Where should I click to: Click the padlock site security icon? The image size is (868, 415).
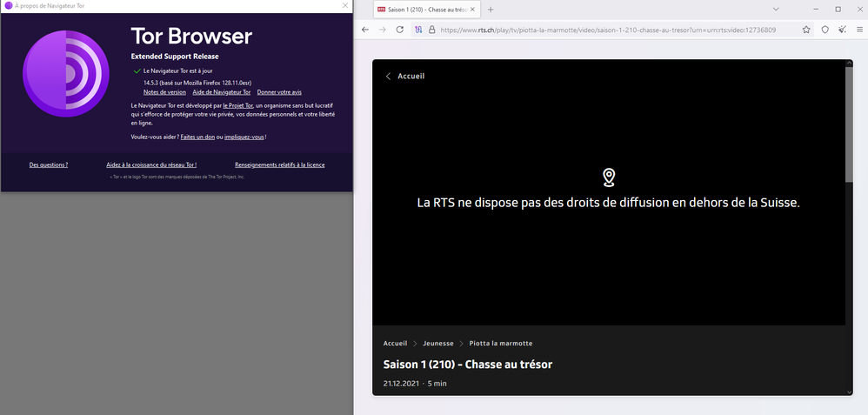[431, 29]
